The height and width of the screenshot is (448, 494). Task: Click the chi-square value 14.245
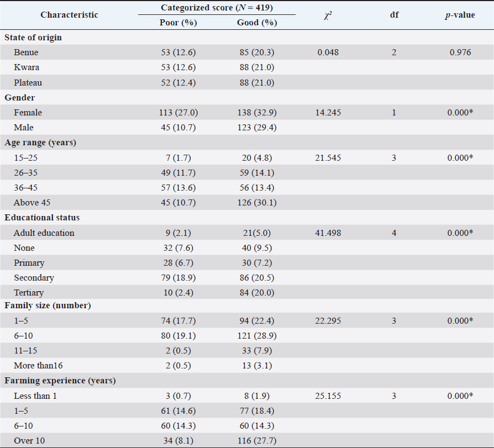[x=328, y=113]
